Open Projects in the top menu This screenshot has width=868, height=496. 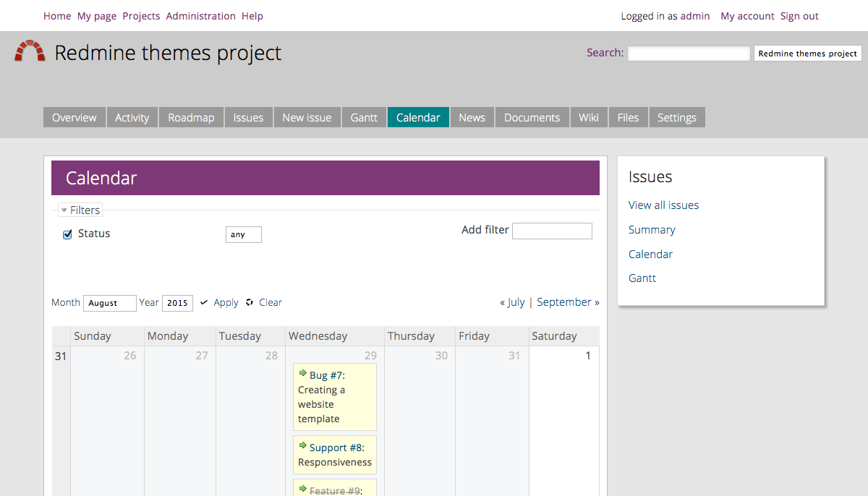tap(141, 16)
